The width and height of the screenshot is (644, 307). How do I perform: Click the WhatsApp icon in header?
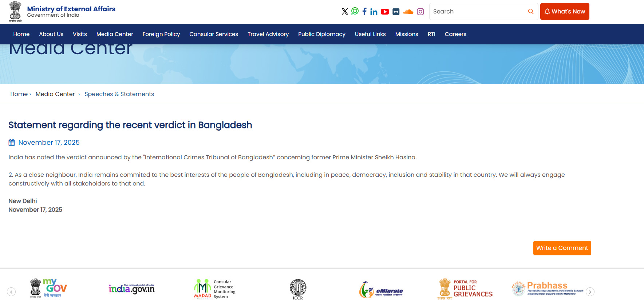pos(355,11)
